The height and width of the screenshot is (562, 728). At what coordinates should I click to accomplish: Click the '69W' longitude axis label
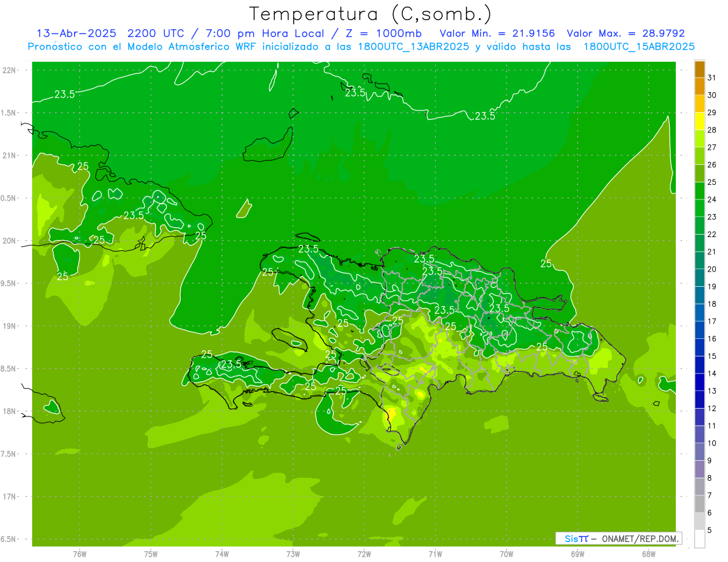coord(577,554)
